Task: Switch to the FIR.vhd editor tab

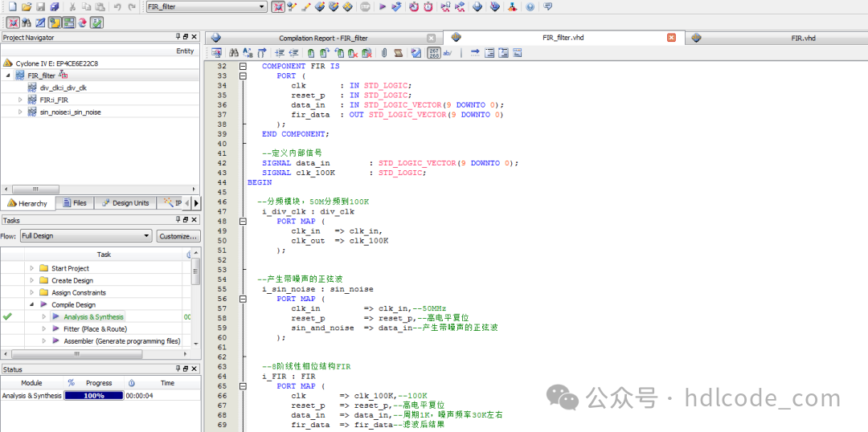Action: click(776, 39)
